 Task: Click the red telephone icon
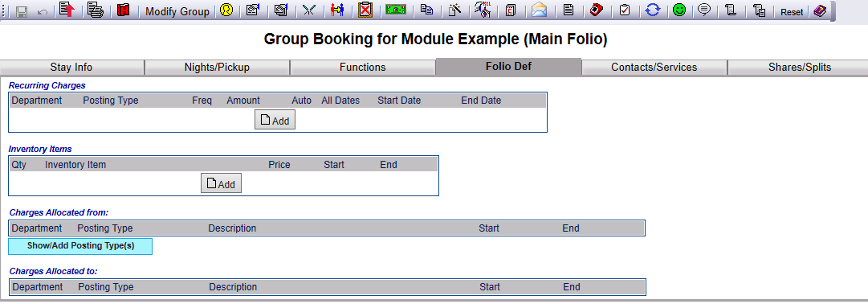596,10
